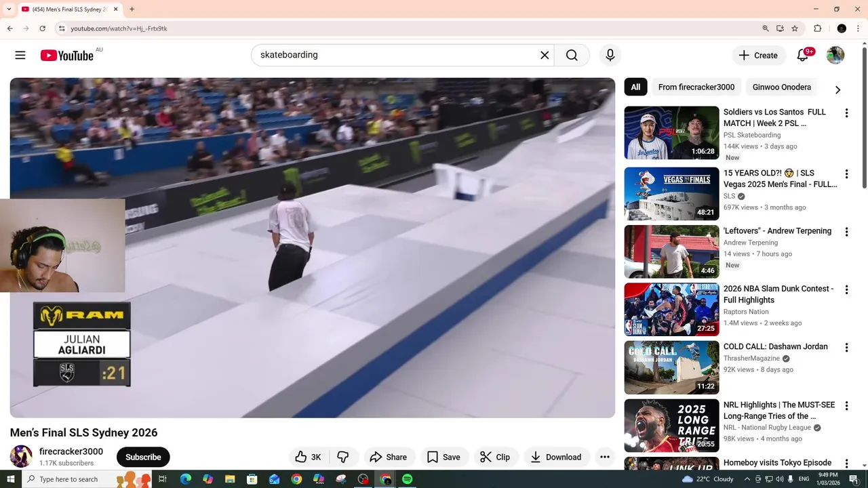Switch to the Men's Final SLS Sydney tab
The image size is (868, 488).
pyautogui.click(x=69, y=9)
